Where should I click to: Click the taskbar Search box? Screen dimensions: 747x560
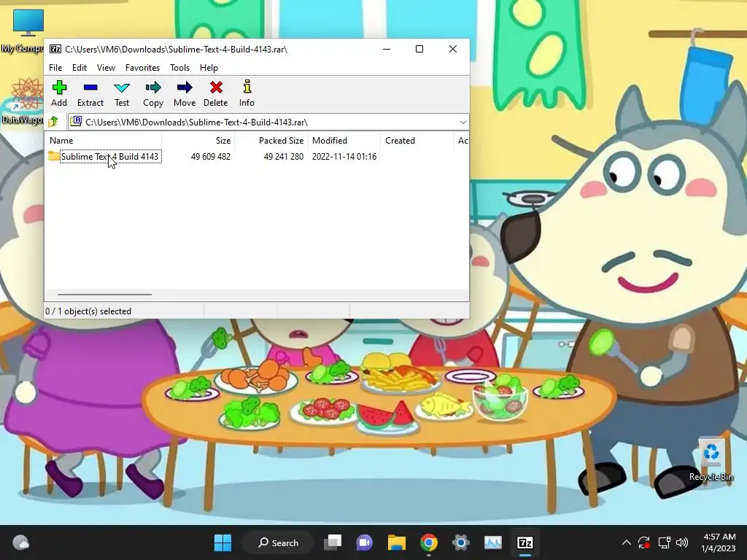pyautogui.click(x=278, y=542)
